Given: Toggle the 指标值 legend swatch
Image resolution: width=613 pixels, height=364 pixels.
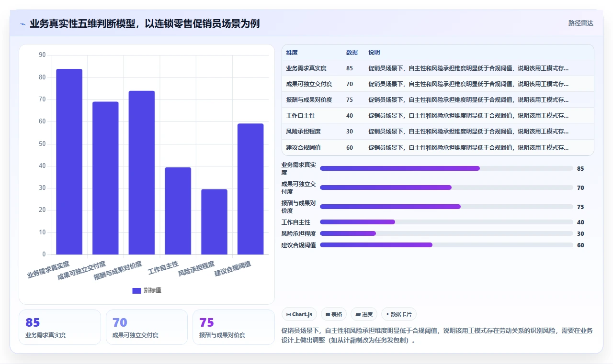Looking at the screenshot, I should pos(136,290).
